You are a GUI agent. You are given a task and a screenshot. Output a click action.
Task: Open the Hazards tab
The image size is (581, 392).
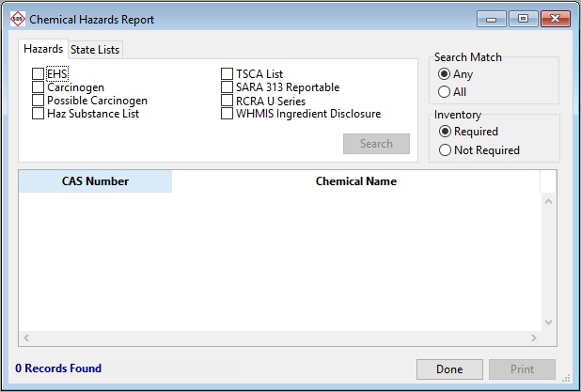coord(43,49)
